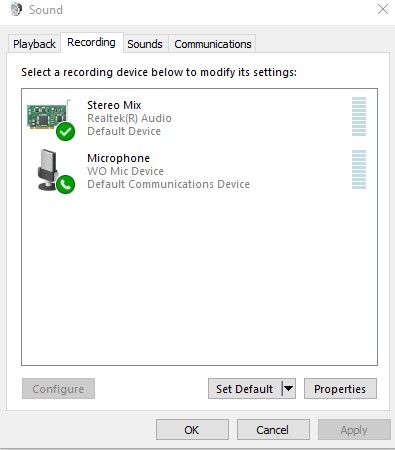The height and width of the screenshot is (450, 395).
Task: Click "Default Communications Device" status text
Action: [x=168, y=184]
